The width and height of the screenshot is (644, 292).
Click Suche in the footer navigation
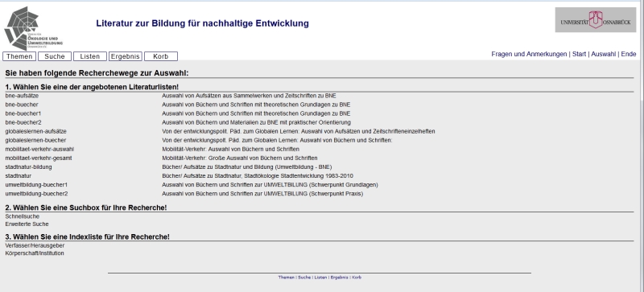tap(304, 278)
